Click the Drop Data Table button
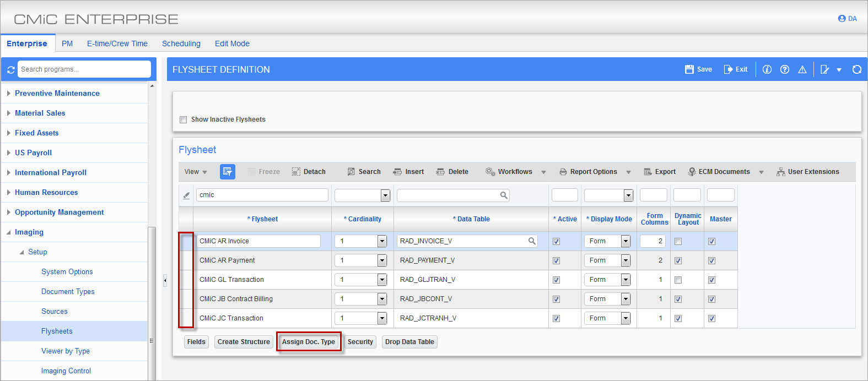The width and height of the screenshot is (868, 381). click(409, 342)
